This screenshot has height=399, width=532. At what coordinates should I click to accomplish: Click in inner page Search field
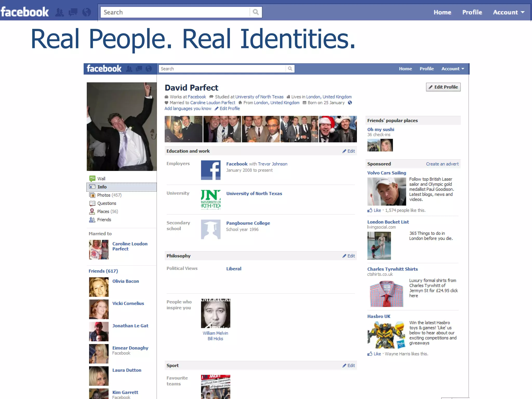pos(222,69)
